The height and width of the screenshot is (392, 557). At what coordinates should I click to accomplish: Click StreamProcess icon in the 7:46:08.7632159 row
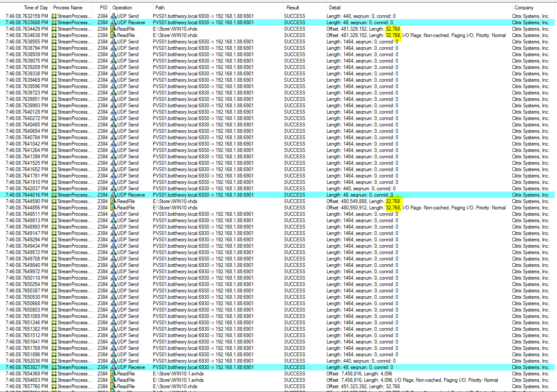point(54,16)
